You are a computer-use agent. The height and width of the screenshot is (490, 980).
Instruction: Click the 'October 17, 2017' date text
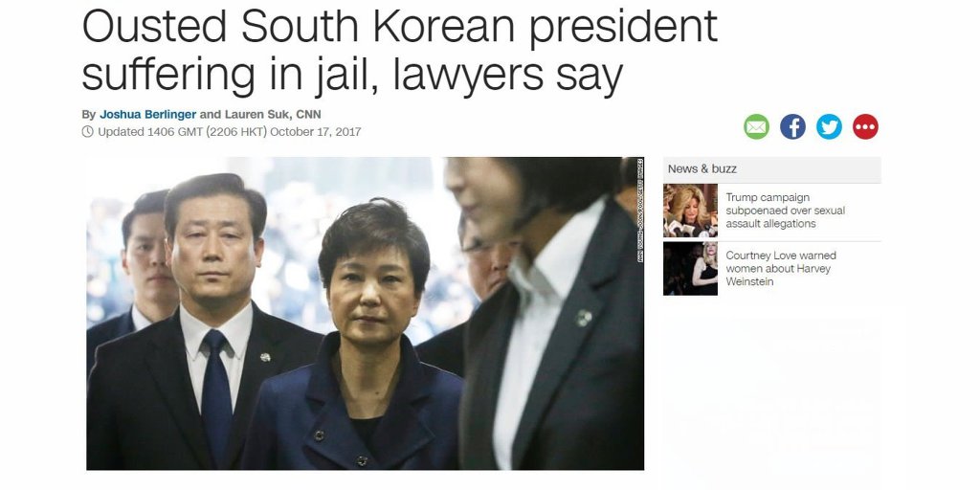pyautogui.click(x=316, y=132)
